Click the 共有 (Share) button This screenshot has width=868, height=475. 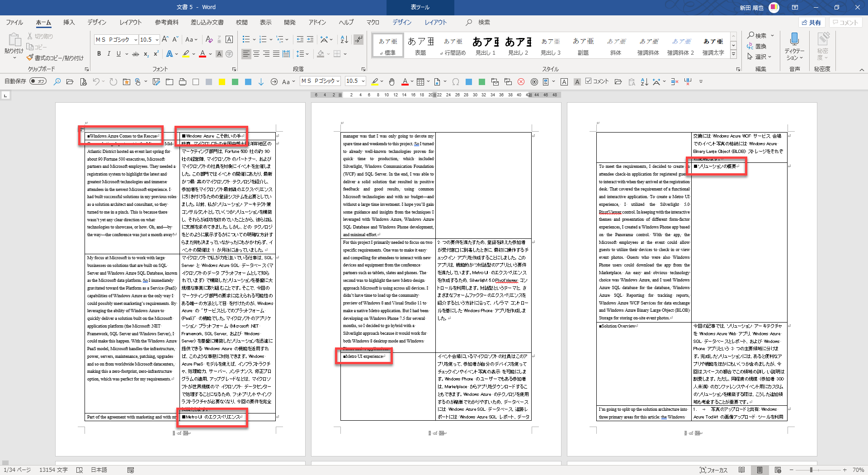click(811, 22)
